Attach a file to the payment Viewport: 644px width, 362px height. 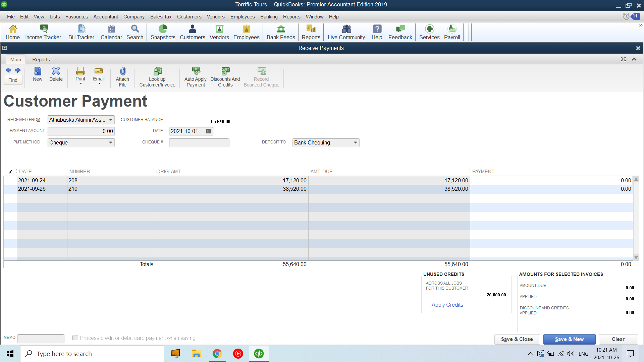tap(122, 76)
